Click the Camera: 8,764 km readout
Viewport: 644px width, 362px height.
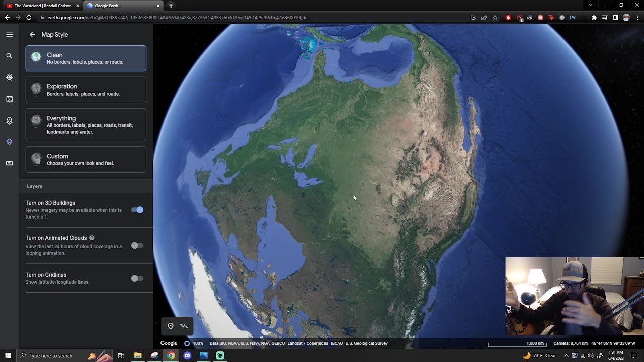pyautogui.click(x=571, y=343)
